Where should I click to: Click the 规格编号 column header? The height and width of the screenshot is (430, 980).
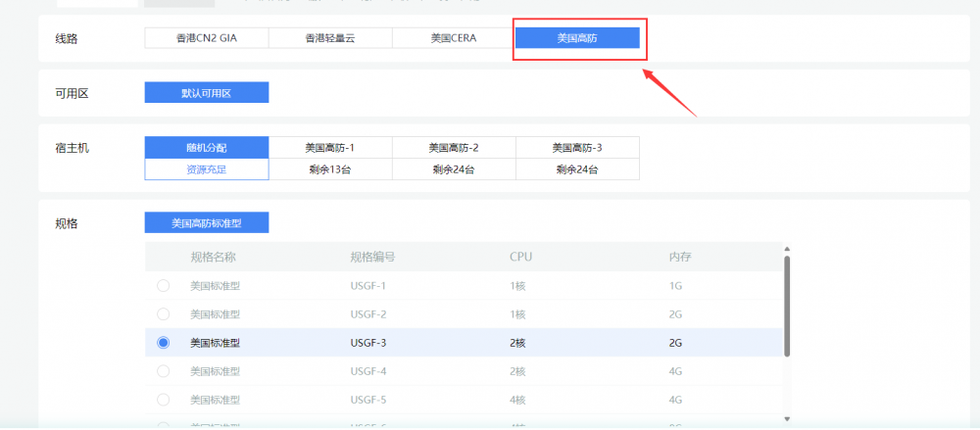[372, 258]
